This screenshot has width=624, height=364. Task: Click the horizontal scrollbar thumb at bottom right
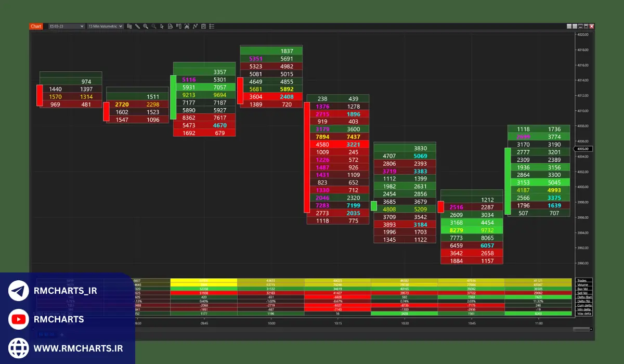(x=581, y=329)
